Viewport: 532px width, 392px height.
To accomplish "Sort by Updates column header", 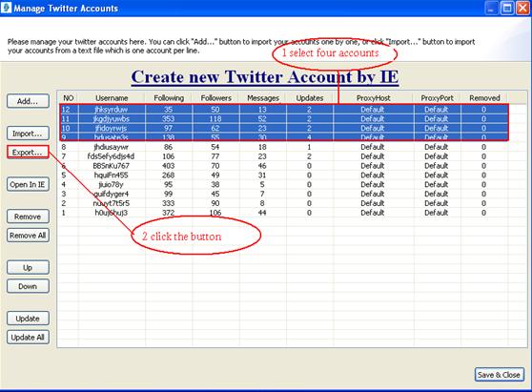I will pyautogui.click(x=310, y=98).
